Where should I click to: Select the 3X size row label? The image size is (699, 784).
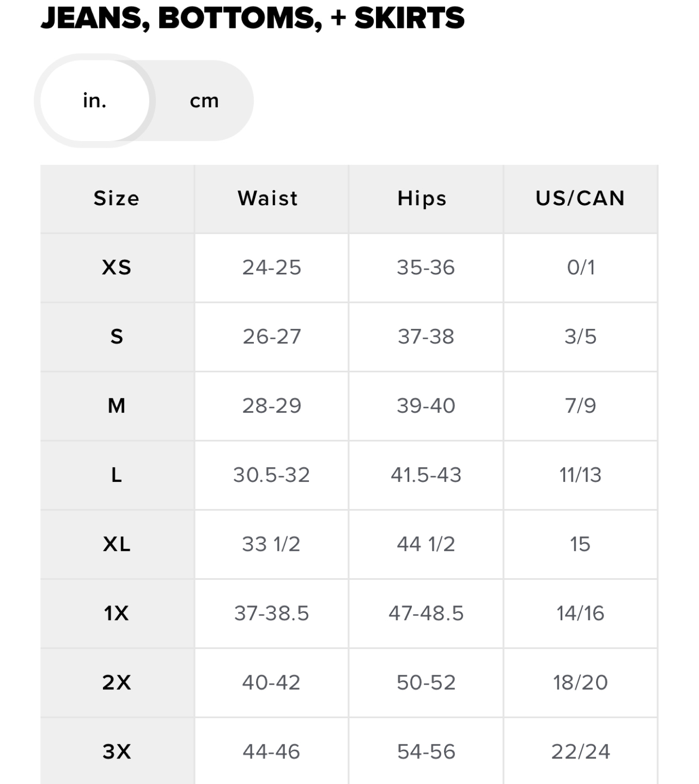(x=117, y=751)
